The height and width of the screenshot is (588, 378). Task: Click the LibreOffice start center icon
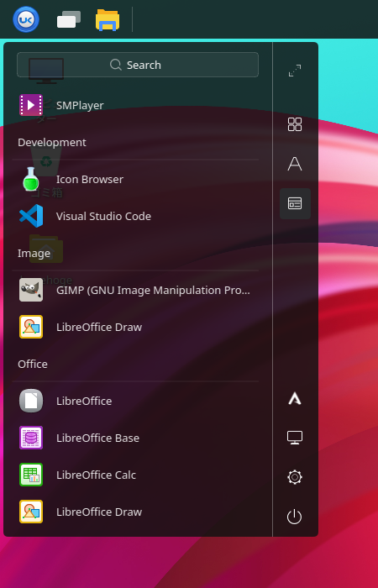[31, 401]
